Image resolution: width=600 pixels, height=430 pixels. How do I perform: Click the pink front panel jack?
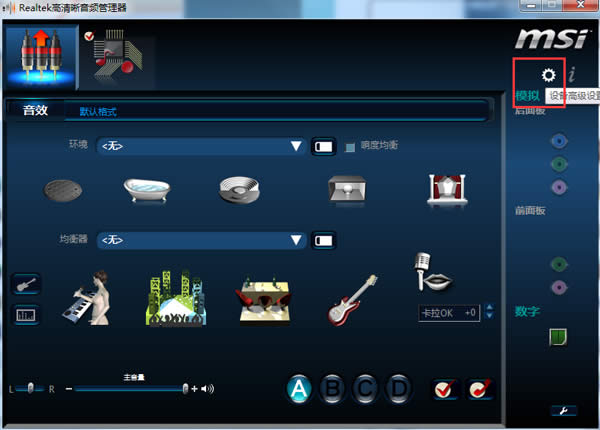point(559,287)
